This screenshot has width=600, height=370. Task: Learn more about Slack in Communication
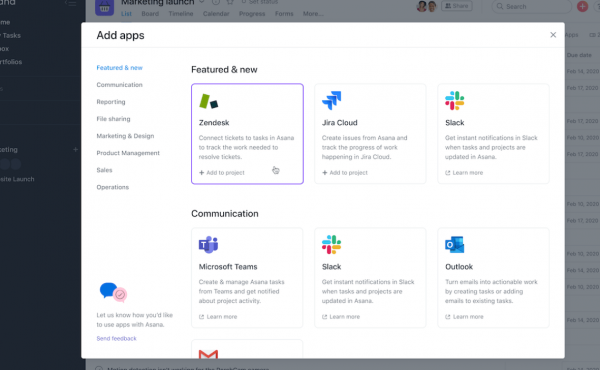(341, 316)
